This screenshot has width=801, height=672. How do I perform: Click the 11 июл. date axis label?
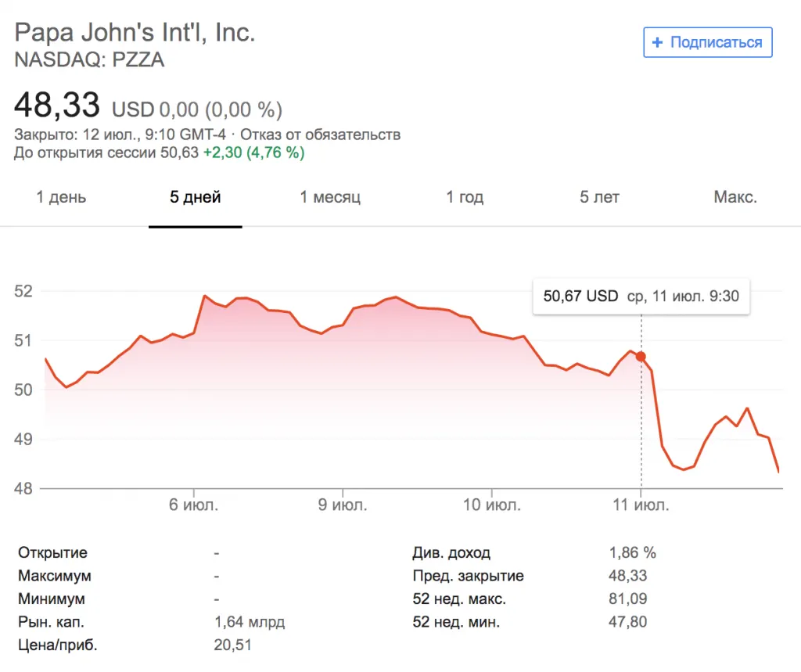pos(641,505)
